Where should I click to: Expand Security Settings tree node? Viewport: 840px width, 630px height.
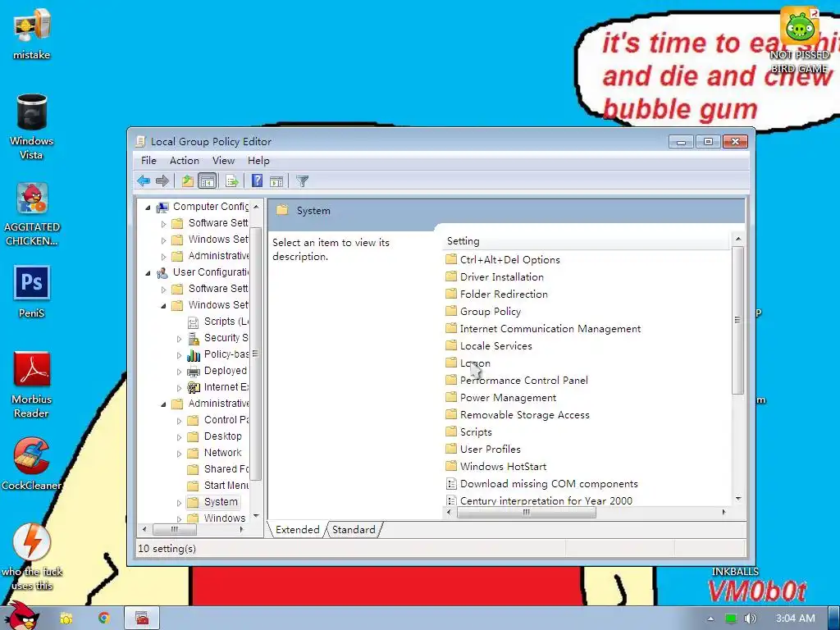click(x=180, y=339)
